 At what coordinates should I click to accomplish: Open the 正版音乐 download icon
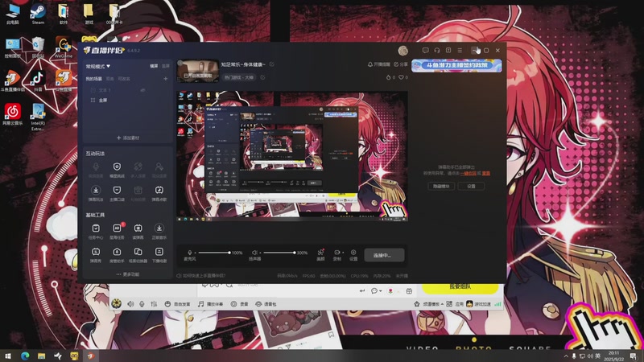[x=159, y=228]
